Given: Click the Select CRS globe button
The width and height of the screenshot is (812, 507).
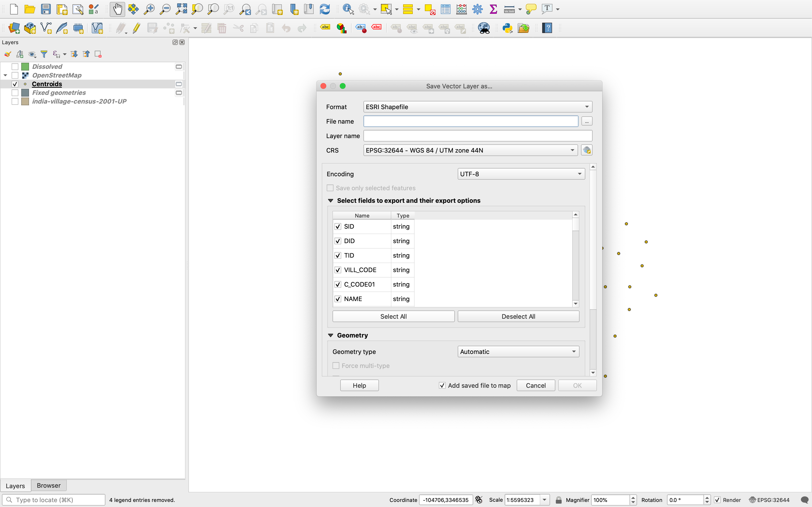Looking at the screenshot, I should [587, 150].
